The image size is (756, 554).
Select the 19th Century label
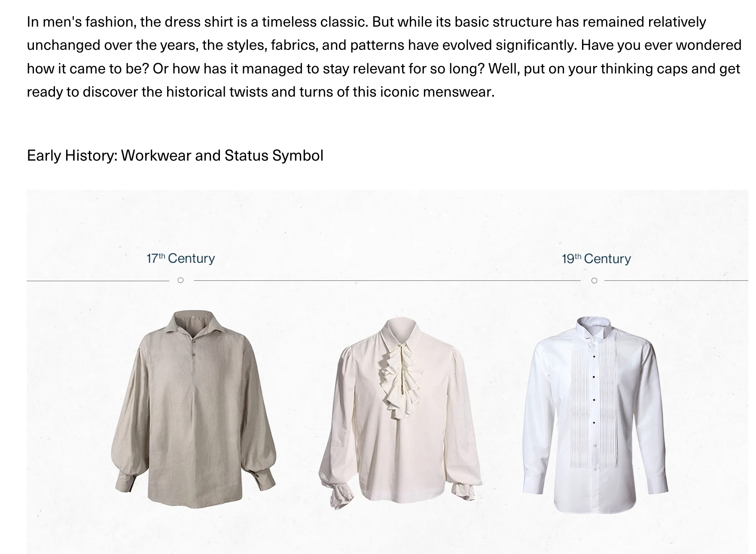click(596, 259)
